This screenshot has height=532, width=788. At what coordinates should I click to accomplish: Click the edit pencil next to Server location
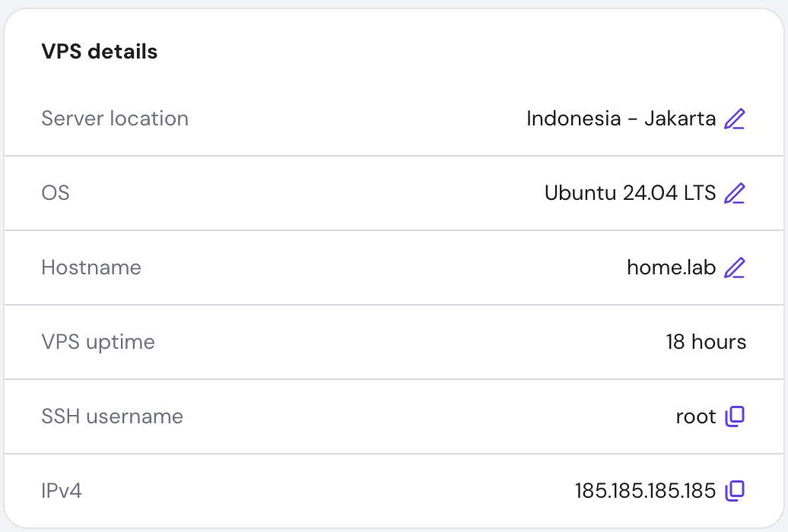click(735, 119)
